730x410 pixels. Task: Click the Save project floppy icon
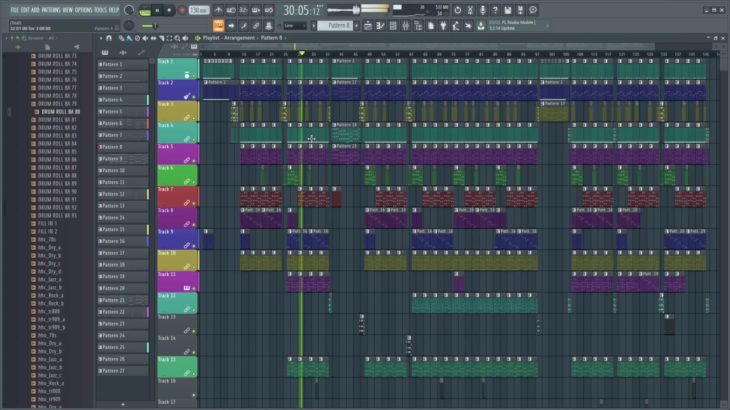[507, 10]
